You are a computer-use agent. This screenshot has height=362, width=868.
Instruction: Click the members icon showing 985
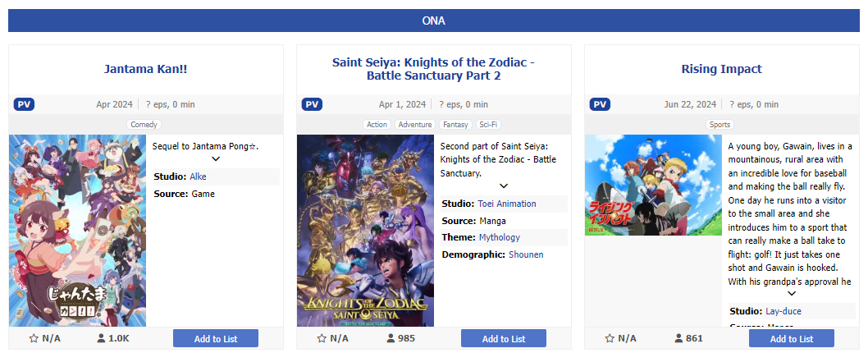point(391,338)
